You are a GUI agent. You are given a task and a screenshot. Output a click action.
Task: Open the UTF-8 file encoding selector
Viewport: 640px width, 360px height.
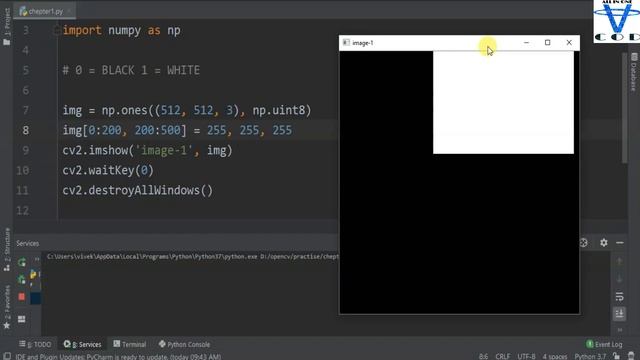tap(527, 357)
